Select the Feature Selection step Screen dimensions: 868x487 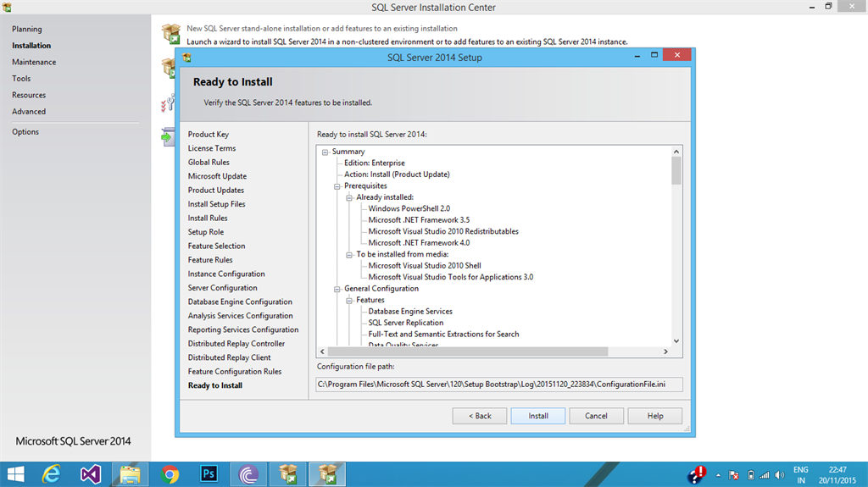tap(216, 246)
